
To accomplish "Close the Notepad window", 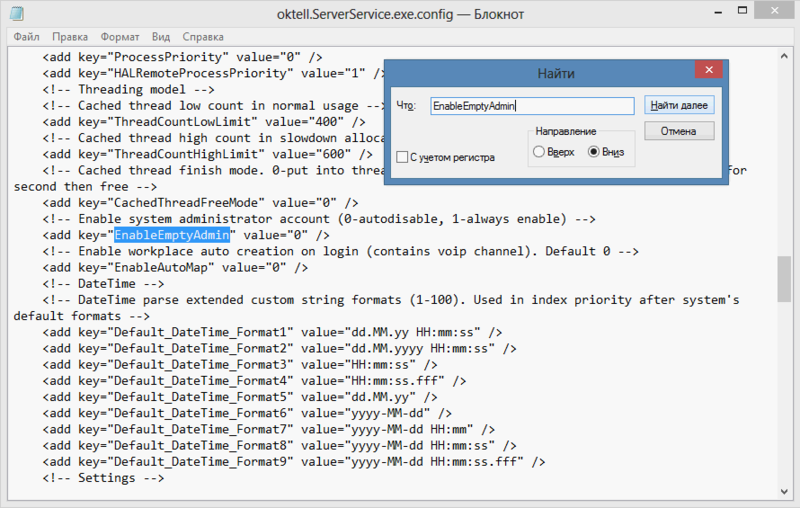I will click(774, 10).
